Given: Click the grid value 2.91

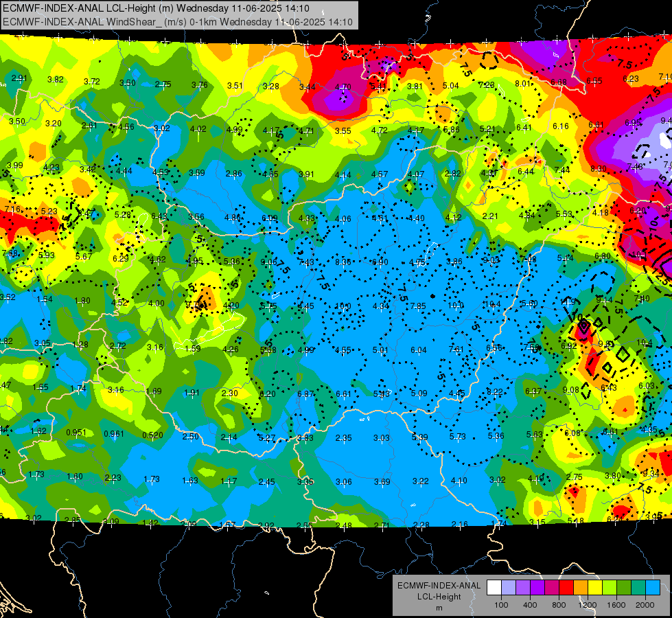Looking at the screenshot, I should coord(19,78).
